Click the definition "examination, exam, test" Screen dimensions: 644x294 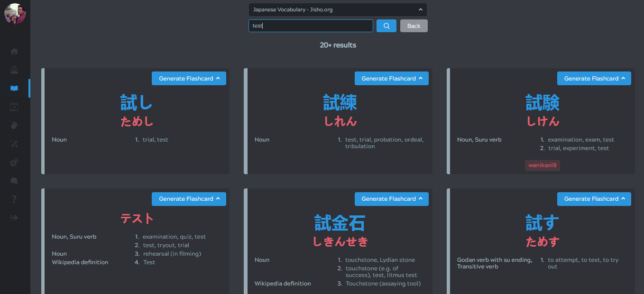coord(580,140)
